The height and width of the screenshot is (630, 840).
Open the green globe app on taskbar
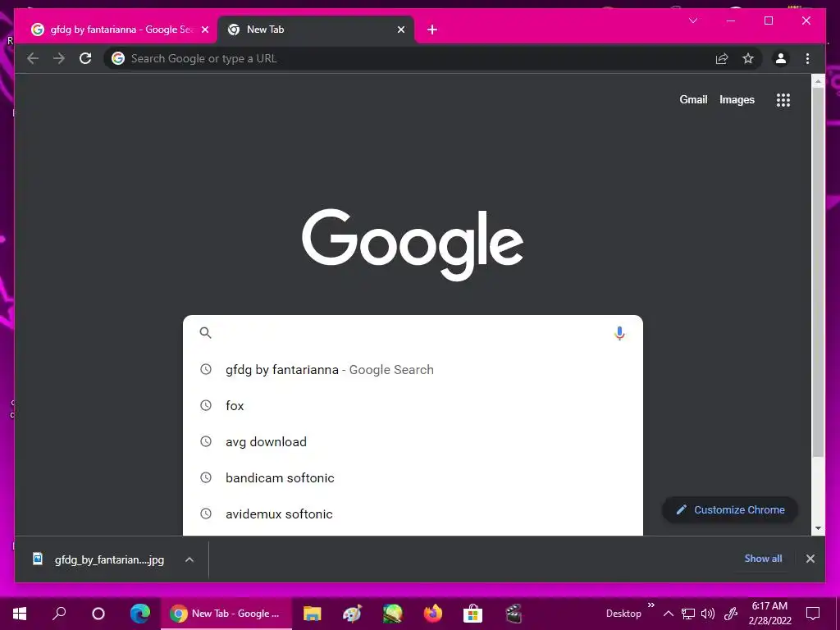point(392,614)
